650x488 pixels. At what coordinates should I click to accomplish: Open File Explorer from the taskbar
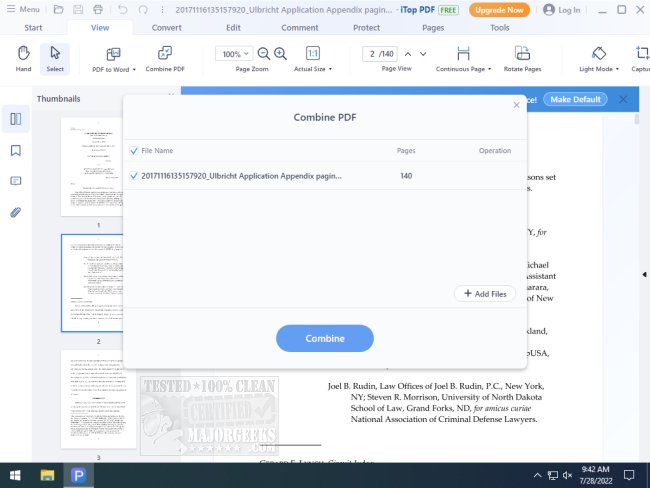pyautogui.click(x=47, y=475)
